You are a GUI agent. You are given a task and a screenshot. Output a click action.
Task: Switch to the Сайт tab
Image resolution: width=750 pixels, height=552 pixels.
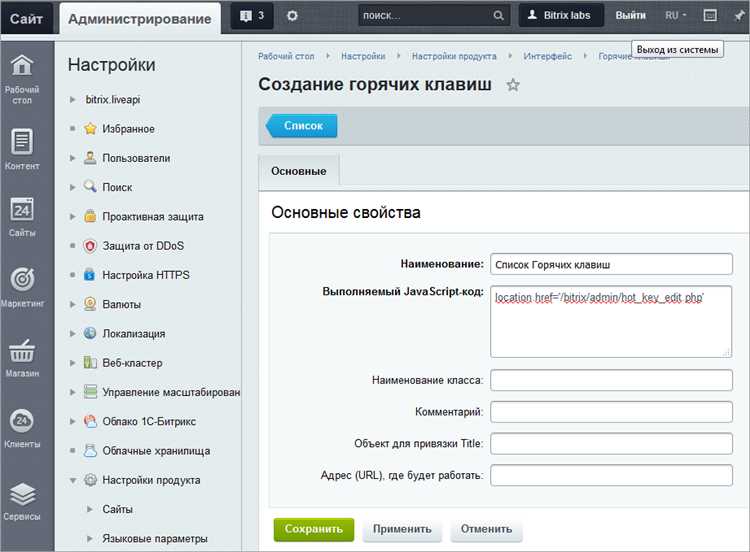point(26,19)
